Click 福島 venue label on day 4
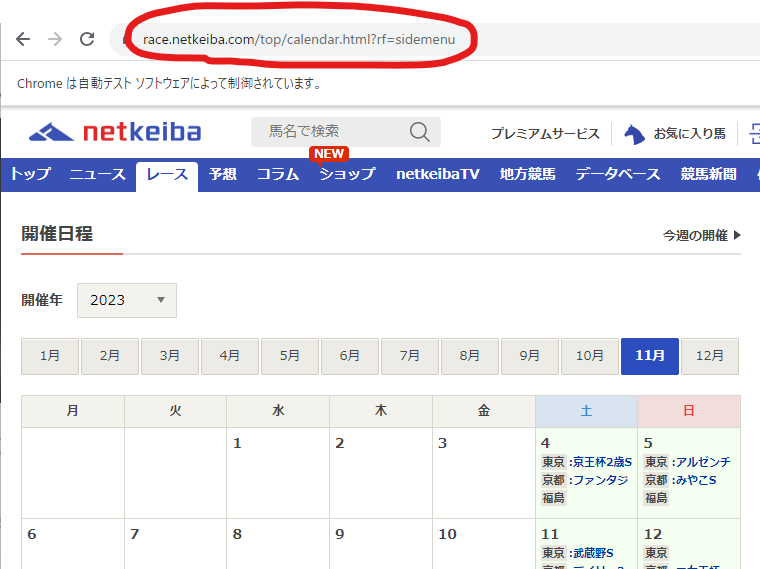 [x=554, y=498]
